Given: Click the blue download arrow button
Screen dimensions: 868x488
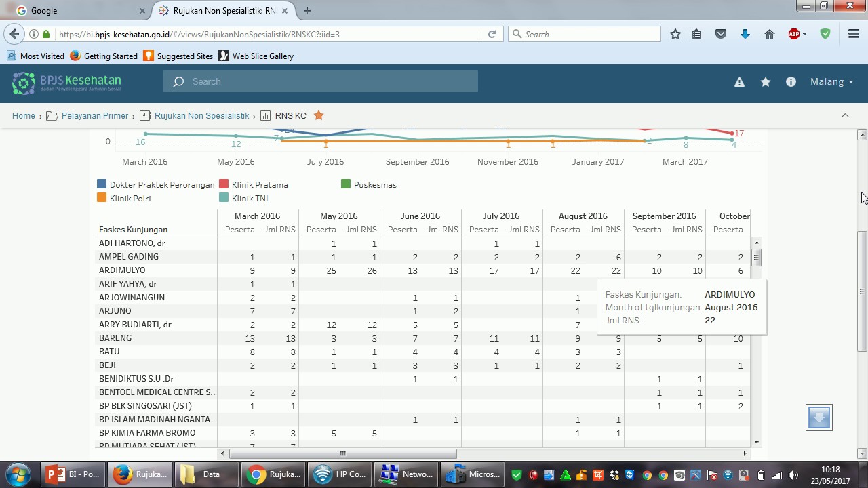Looking at the screenshot, I should point(819,418).
